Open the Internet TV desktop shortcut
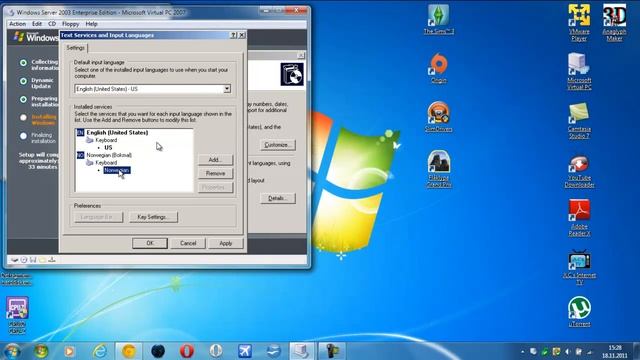Viewport: 640px width, 360px height. [x=579, y=267]
